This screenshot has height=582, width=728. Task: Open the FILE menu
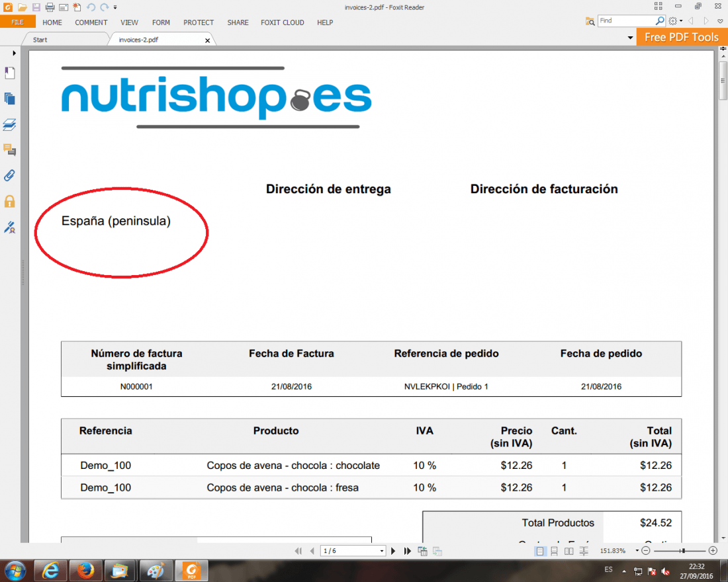tap(18, 22)
